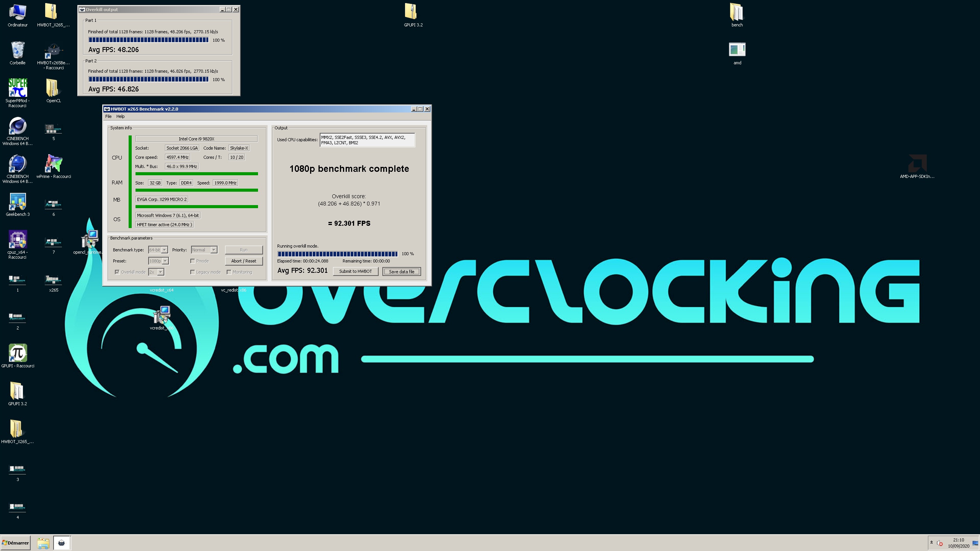Viewport: 980px width, 551px height.
Task: Click the RAM speed 1999.0 MHz value
Action: click(x=225, y=183)
